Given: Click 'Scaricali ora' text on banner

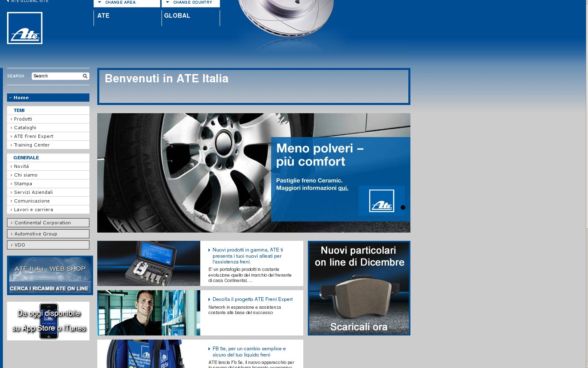Looking at the screenshot, I should [x=359, y=327].
